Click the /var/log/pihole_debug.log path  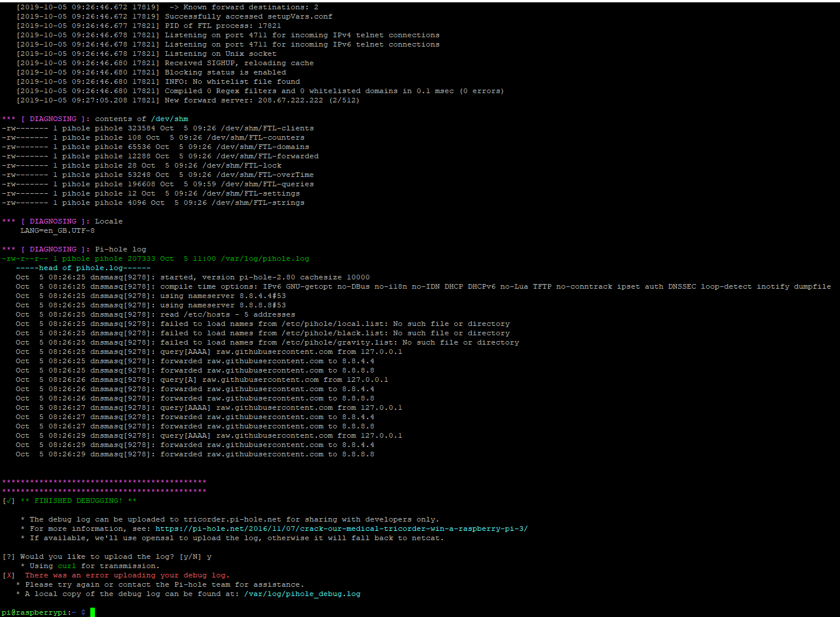click(x=302, y=594)
